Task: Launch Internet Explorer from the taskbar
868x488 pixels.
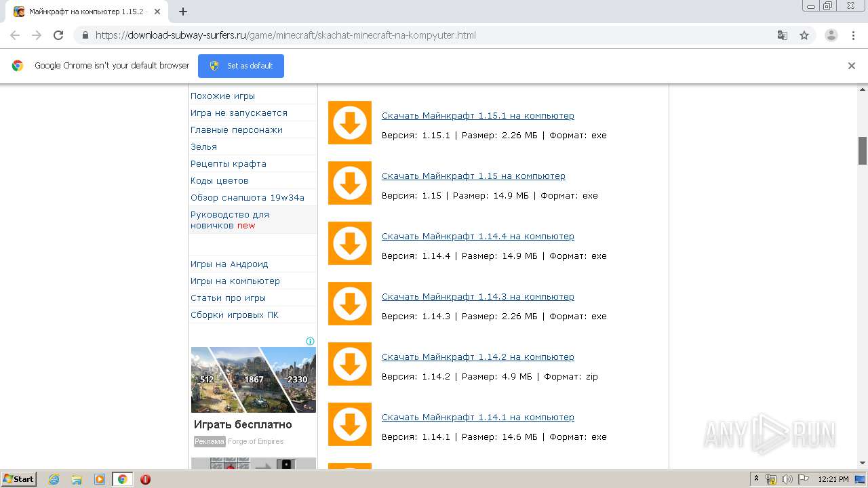Action: 54,479
